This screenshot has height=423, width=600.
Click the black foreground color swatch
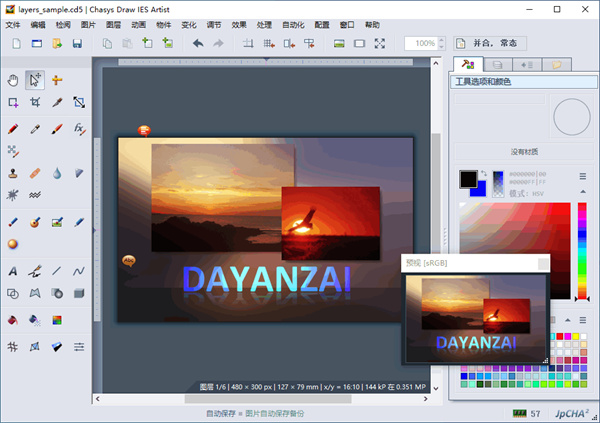pos(466,178)
